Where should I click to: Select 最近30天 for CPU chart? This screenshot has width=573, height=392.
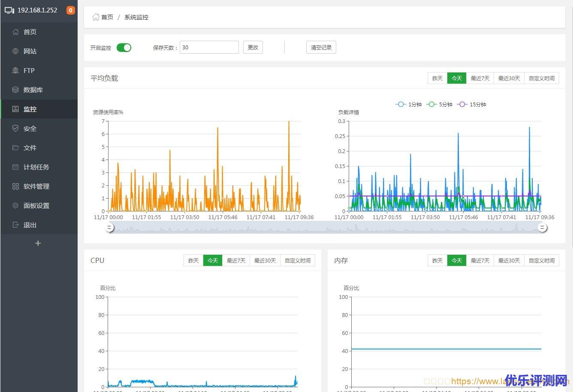tap(265, 260)
